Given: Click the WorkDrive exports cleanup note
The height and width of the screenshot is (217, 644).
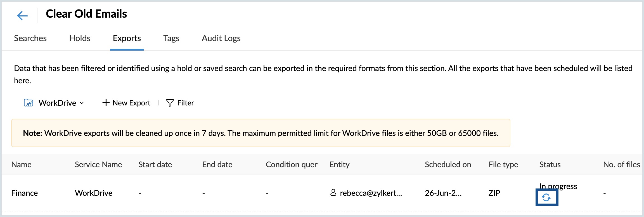Looking at the screenshot, I should tap(261, 133).
